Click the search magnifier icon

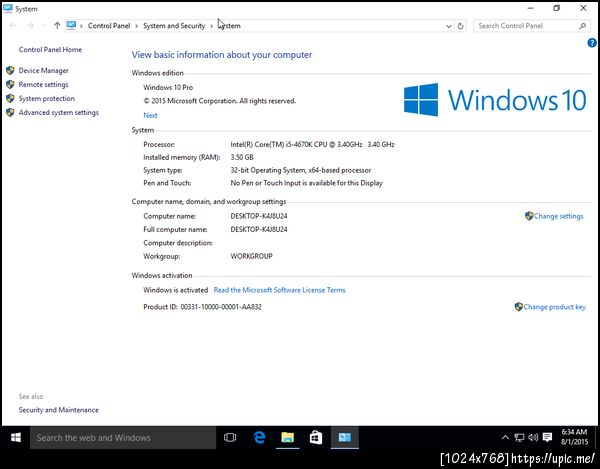[582, 26]
